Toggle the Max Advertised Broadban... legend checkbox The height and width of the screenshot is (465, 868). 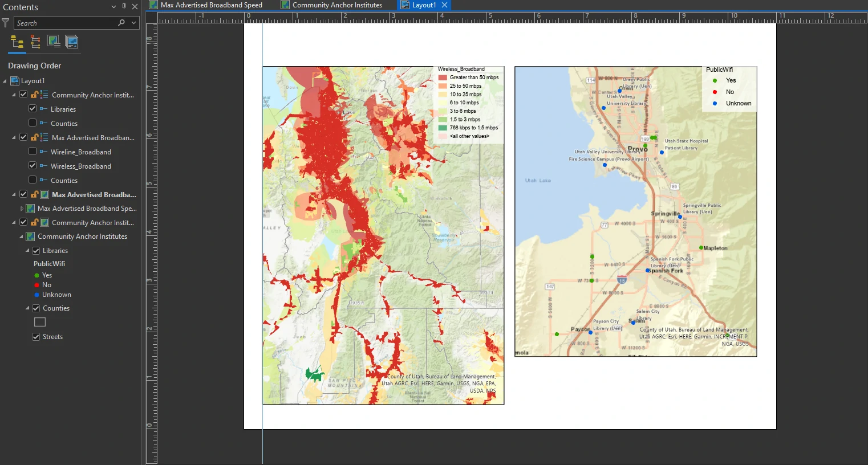23,137
